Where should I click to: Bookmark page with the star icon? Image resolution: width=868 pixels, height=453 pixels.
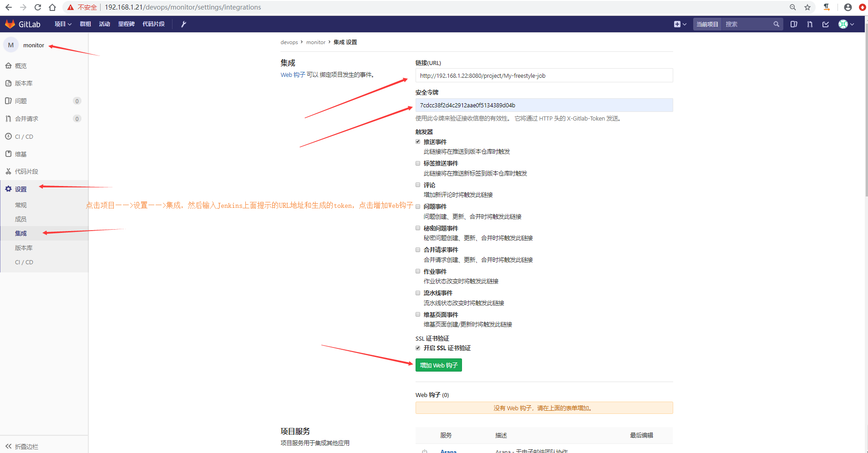coord(807,7)
